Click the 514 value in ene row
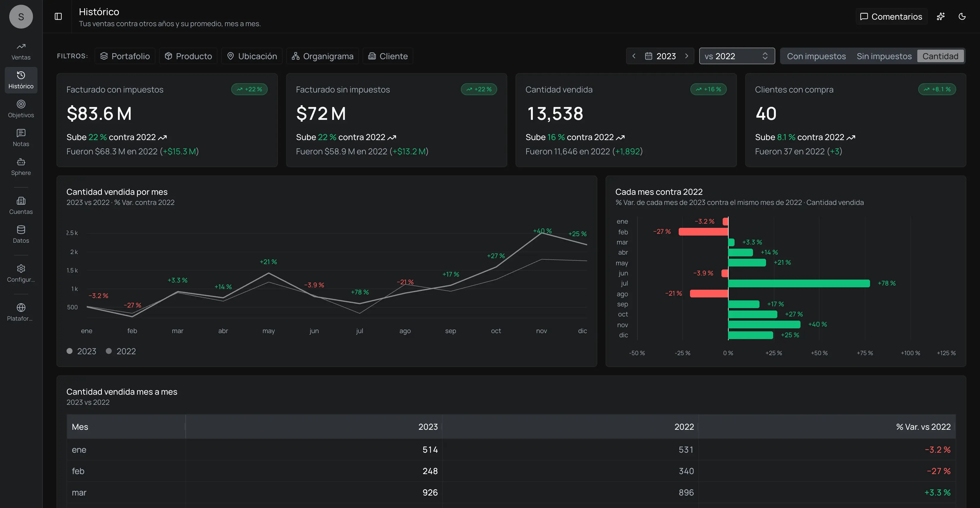The width and height of the screenshot is (980, 508). click(430, 450)
